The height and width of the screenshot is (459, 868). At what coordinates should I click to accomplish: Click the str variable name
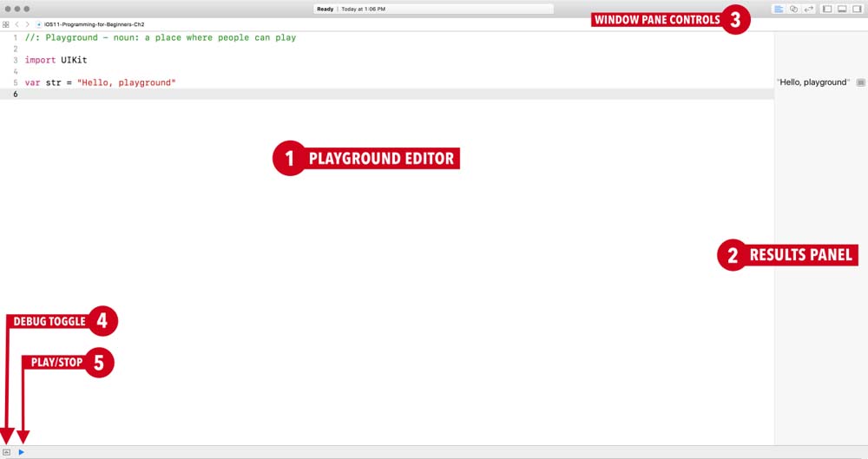point(53,82)
